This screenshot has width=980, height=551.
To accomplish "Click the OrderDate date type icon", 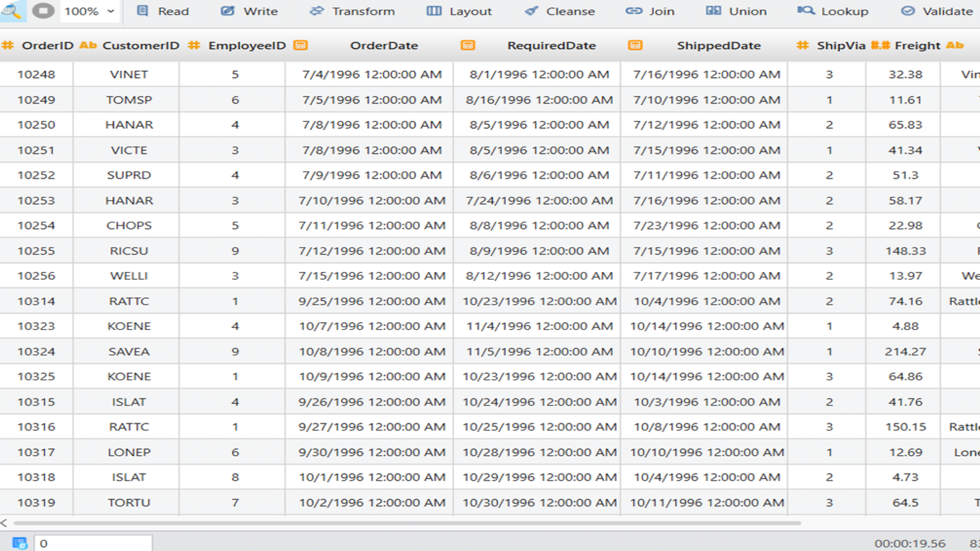I will click(301, 45).
